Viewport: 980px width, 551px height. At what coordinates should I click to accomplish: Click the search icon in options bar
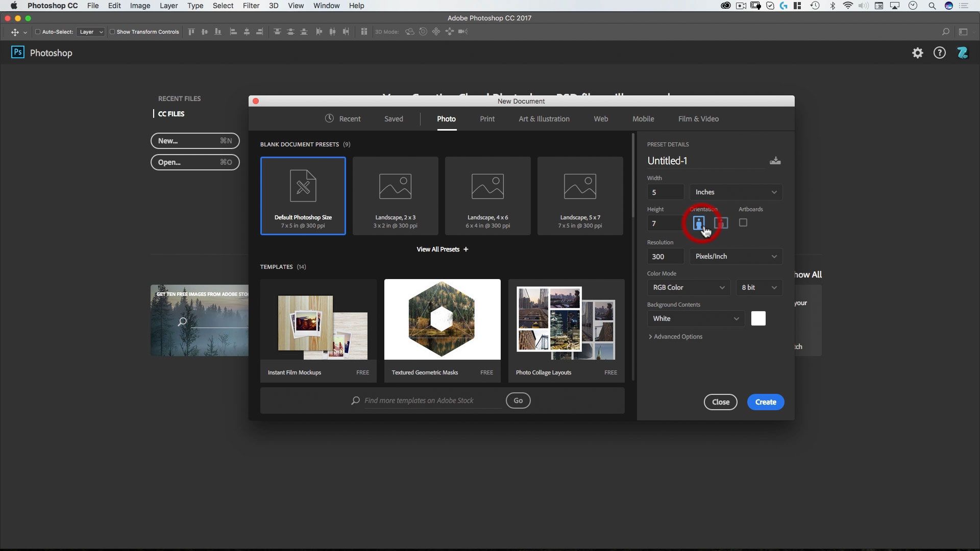point(945,32)
